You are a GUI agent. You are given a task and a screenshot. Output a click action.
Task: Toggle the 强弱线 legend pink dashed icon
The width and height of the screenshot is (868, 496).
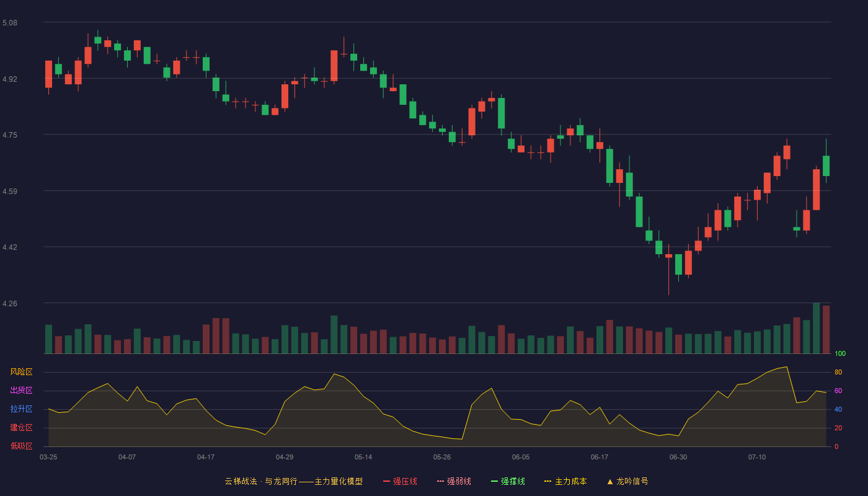tap(441, 481)
